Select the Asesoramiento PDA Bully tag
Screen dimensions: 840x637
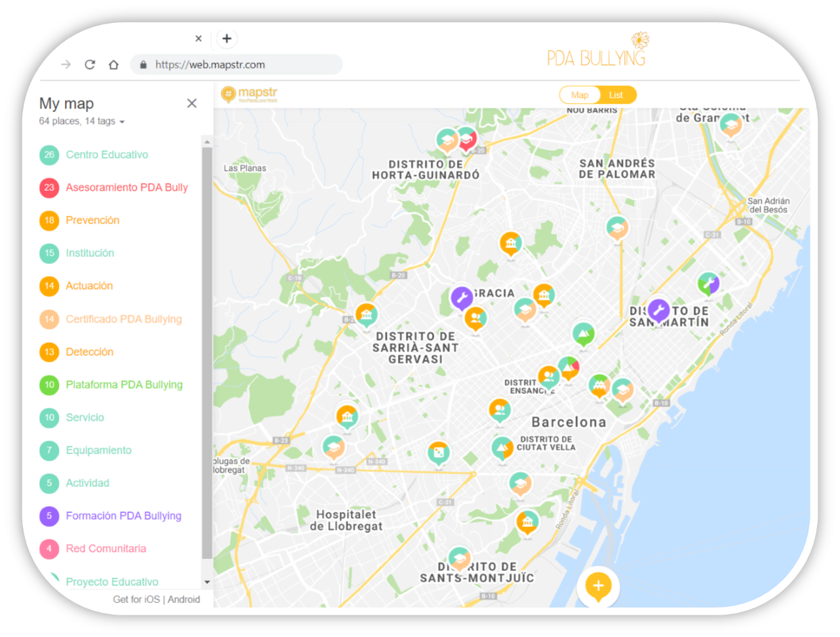point(127,187)
